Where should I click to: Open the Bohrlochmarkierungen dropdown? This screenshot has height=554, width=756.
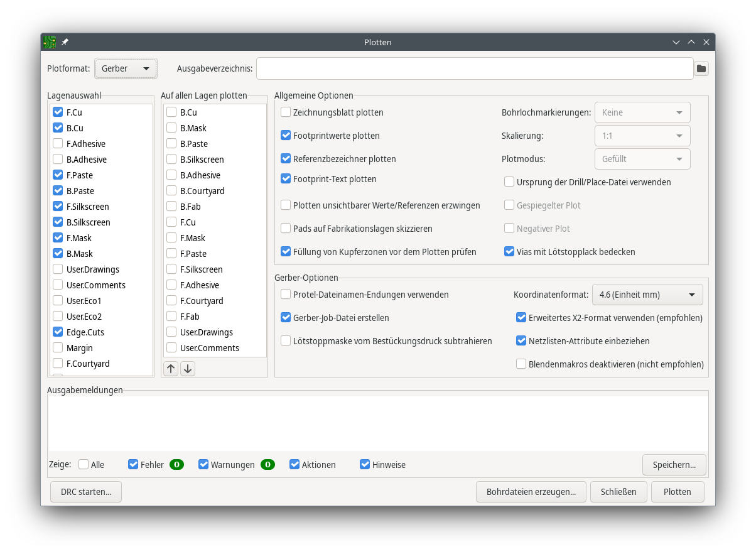tap(642, 112)
